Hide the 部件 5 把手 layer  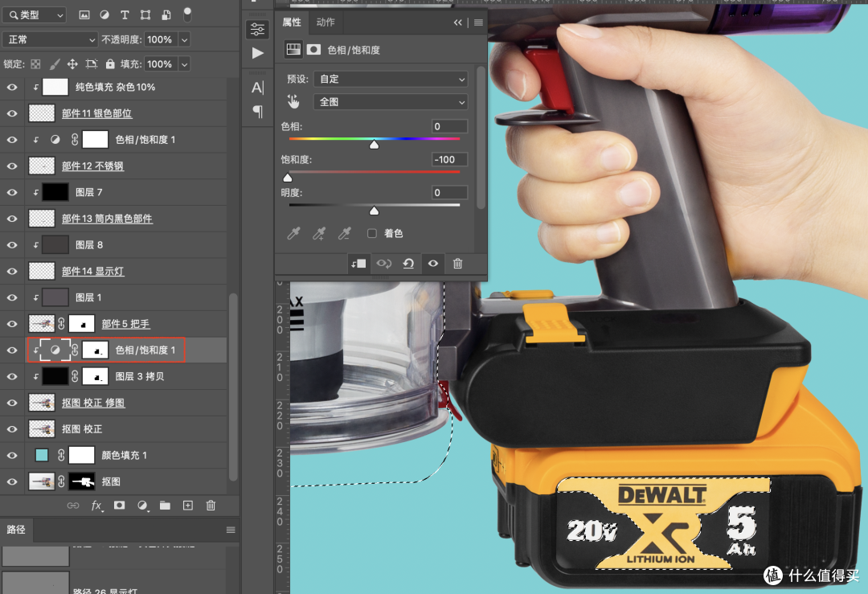[11, 324]
